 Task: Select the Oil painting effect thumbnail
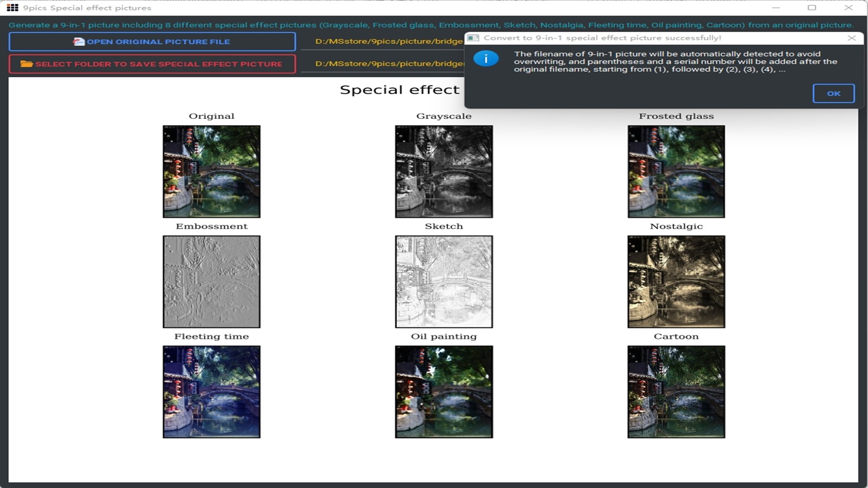point(443,392)
